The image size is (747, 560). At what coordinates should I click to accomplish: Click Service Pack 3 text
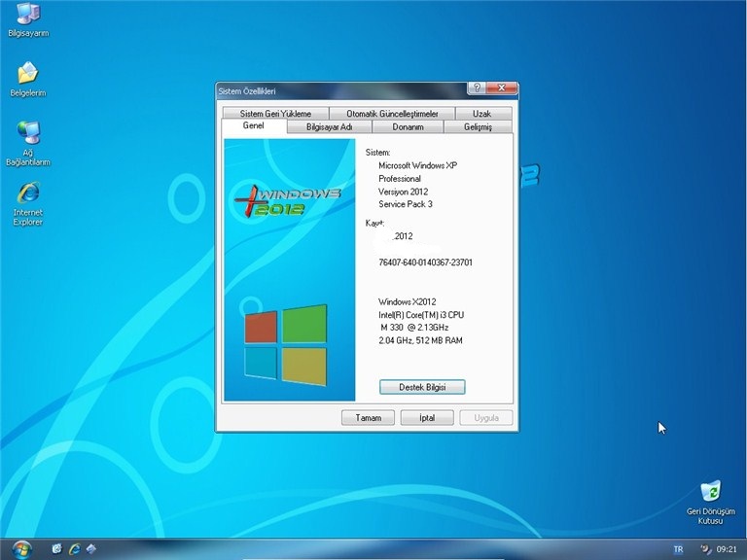406,204
